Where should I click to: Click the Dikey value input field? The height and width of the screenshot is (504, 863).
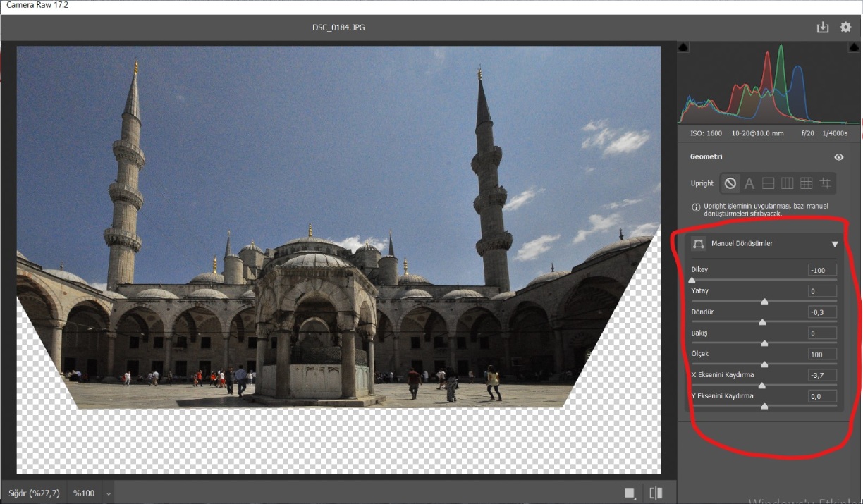pos(822,270)
